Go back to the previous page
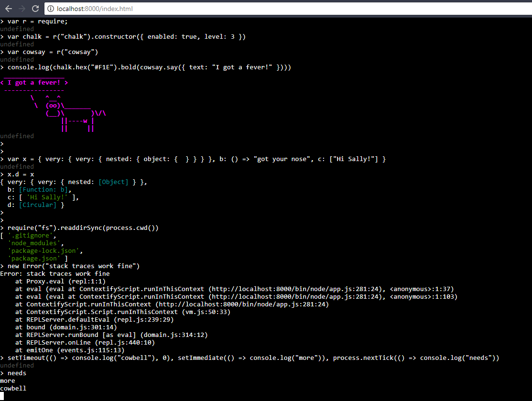This screenshot has width=532, height=401. (9, 8)
